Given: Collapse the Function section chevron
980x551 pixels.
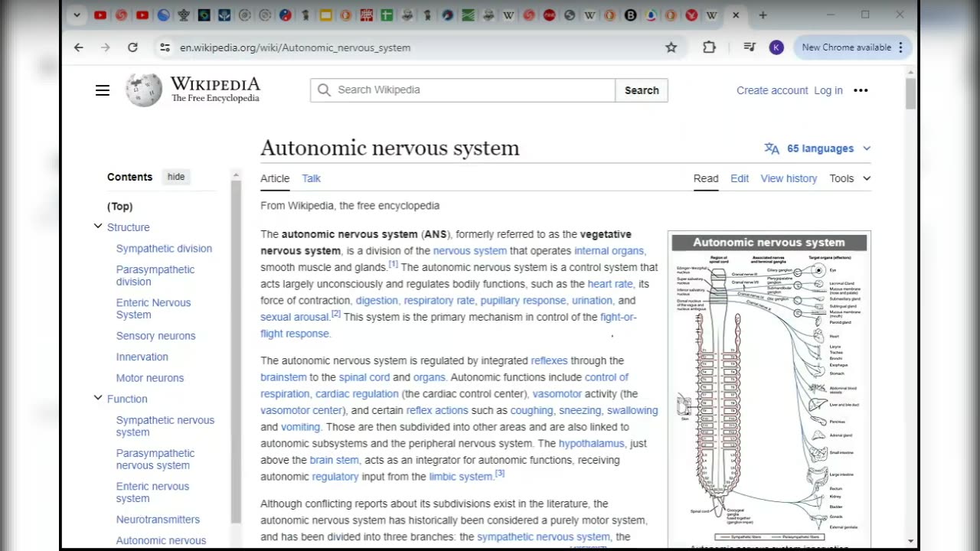Looking at the screenshot, I should 98,398.
